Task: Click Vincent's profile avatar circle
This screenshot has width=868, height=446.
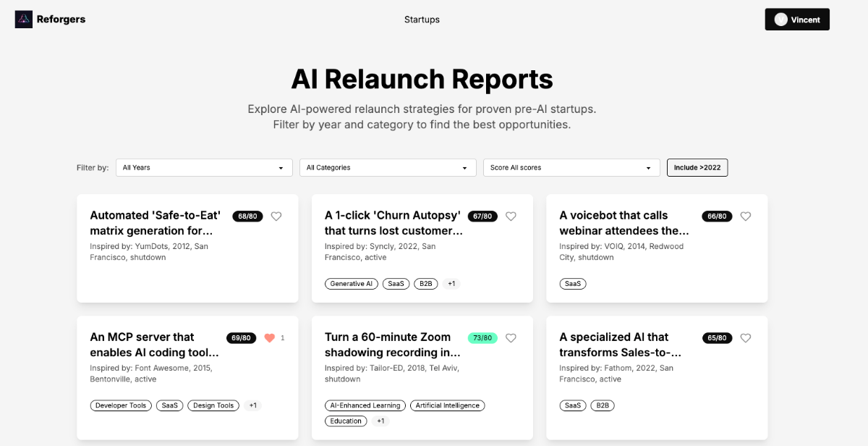Action: pyautogui.click(x=780, y=20)
